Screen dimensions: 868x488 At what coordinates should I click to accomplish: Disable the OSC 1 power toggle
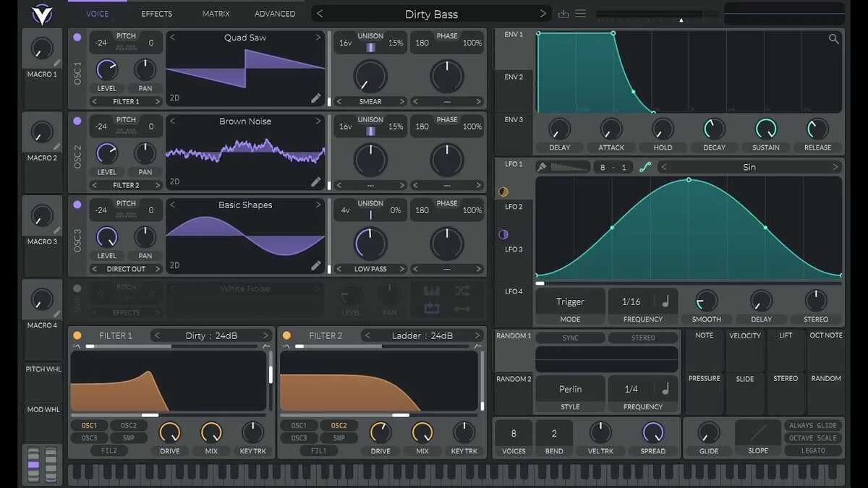(77, 38)
